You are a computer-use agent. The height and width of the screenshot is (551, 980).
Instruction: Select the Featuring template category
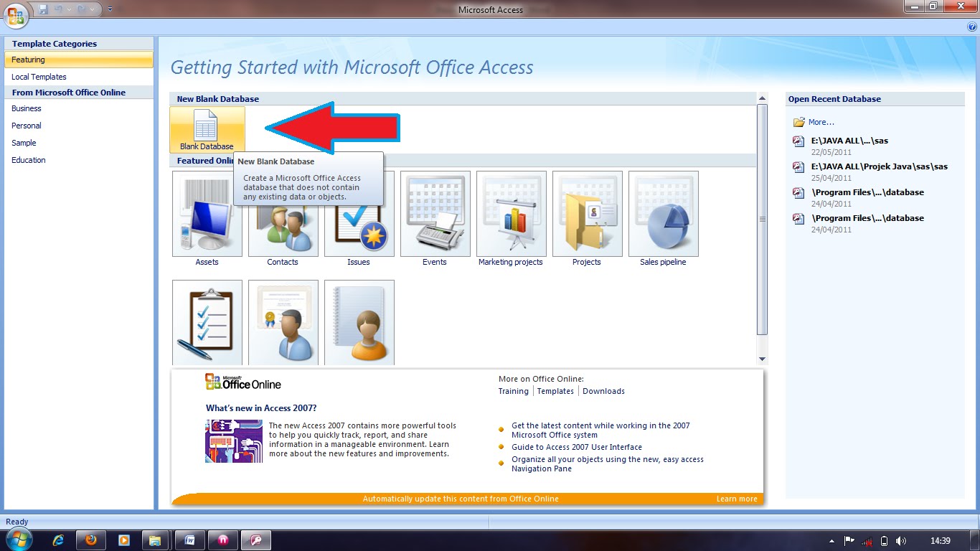click(x=79, y=60)
